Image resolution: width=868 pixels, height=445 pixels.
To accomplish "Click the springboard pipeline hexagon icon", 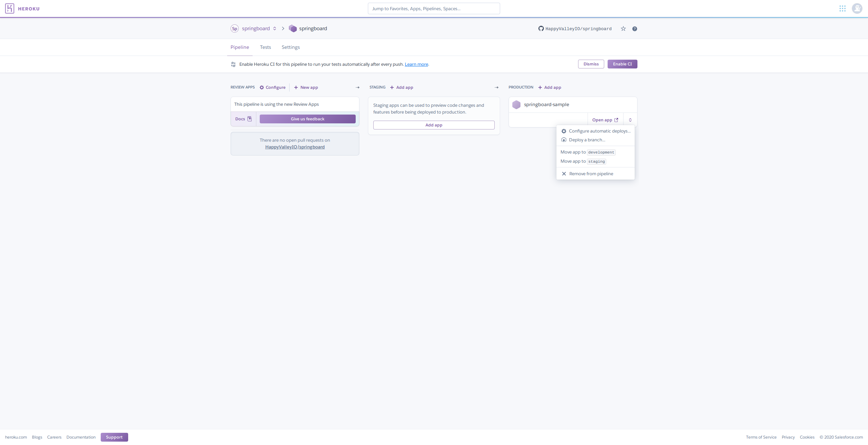I will point(293,28).
